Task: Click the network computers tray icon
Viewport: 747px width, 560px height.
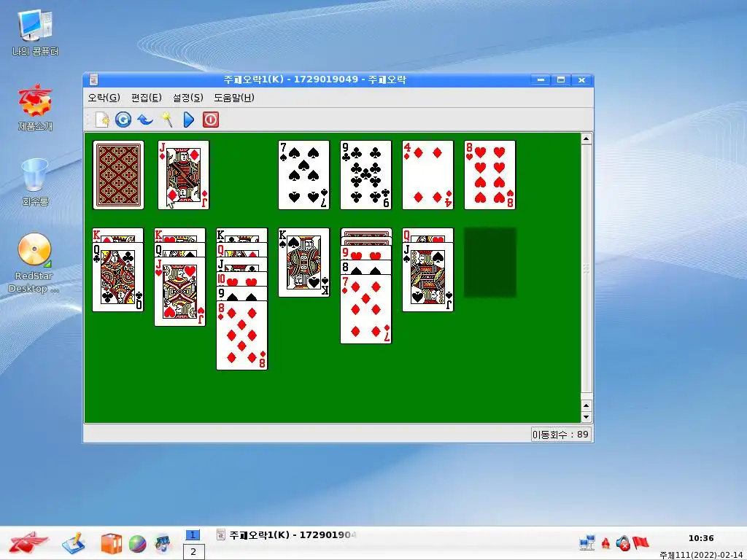Action: [x=587, y=542]
